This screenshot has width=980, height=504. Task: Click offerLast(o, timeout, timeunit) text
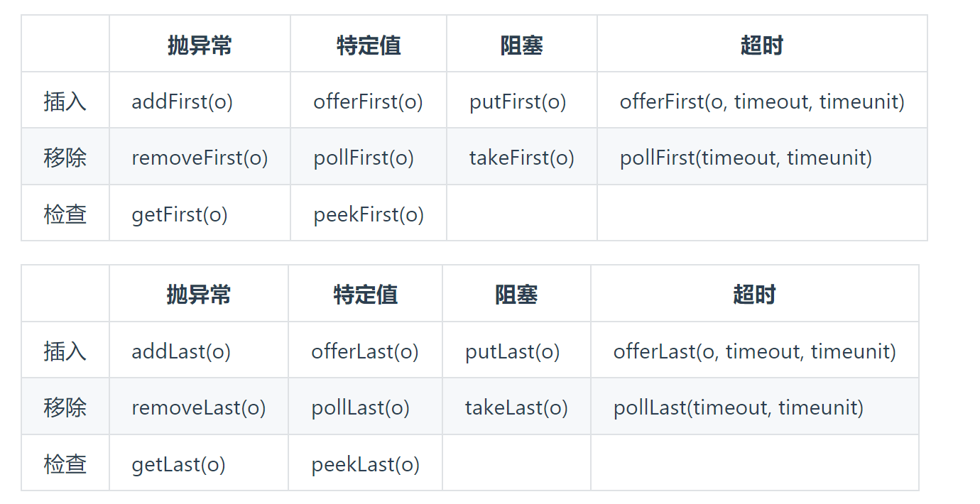click(x=754, y=351)
